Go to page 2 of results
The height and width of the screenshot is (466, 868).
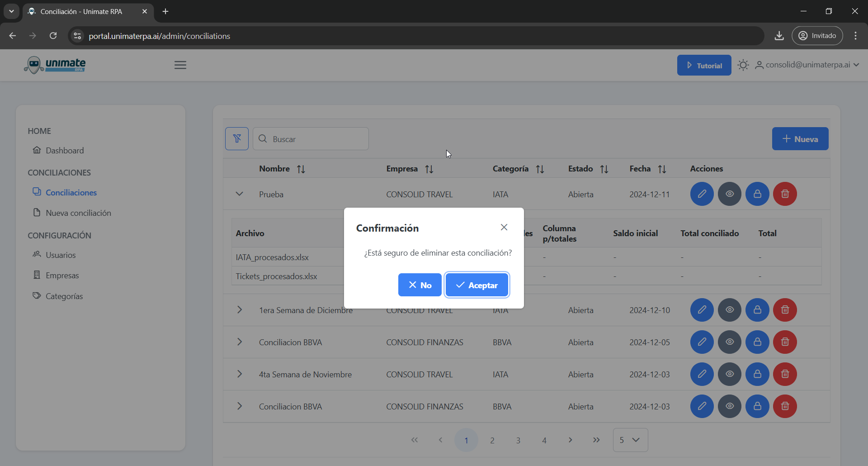(x=492, y=440)
